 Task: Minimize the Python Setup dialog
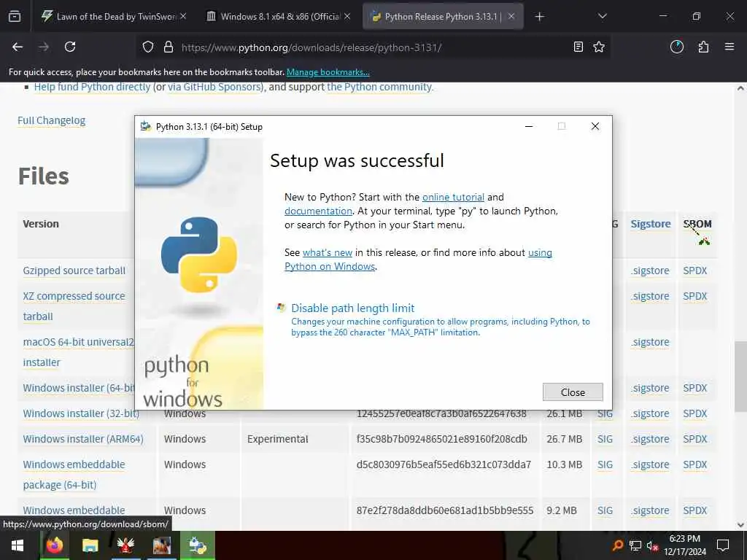coord(529,126)
